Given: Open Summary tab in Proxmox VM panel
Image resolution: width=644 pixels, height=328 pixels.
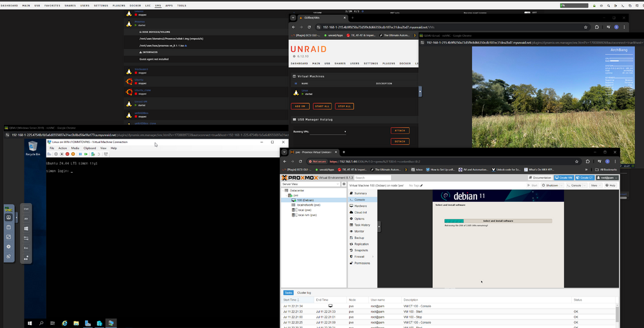Looking at the screenshot, I should (x=361, y=193).
